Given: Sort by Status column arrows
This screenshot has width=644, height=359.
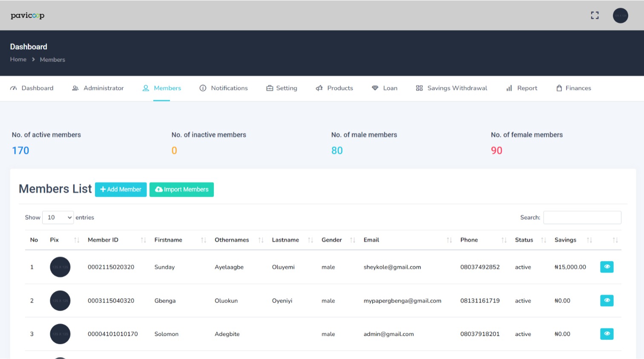Looking at the screenshot, I should [x=543, y=240].
